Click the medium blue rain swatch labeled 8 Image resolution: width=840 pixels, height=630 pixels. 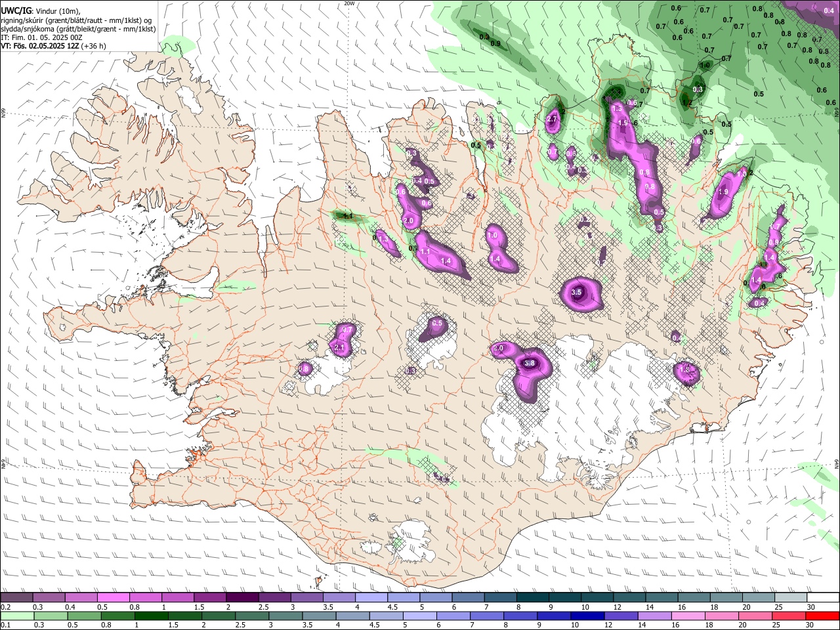520,616
